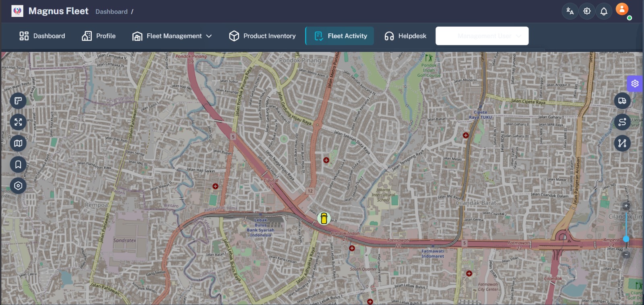Open the Helpdesk tab
The width and height of the screenshot is (644, 305).
(405, 36)
